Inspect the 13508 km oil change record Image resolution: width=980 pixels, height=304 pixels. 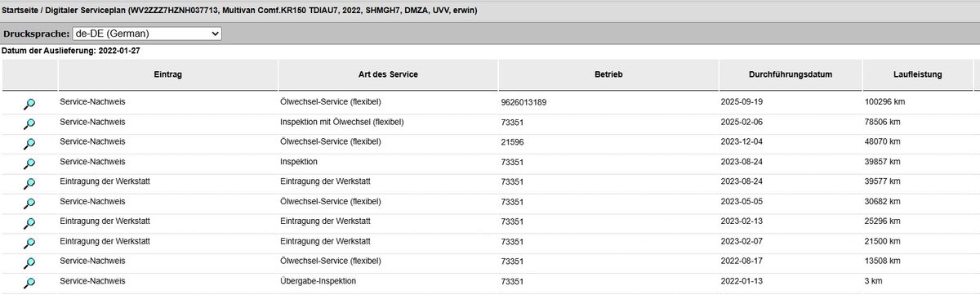click(x=29, y=262)
